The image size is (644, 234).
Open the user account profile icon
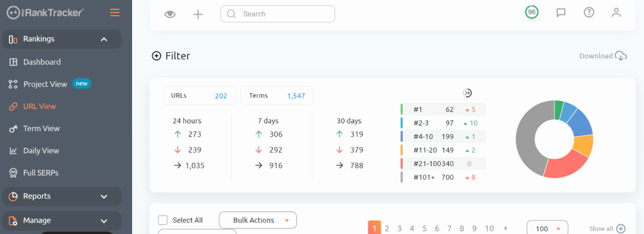click(x=616, y=12)
